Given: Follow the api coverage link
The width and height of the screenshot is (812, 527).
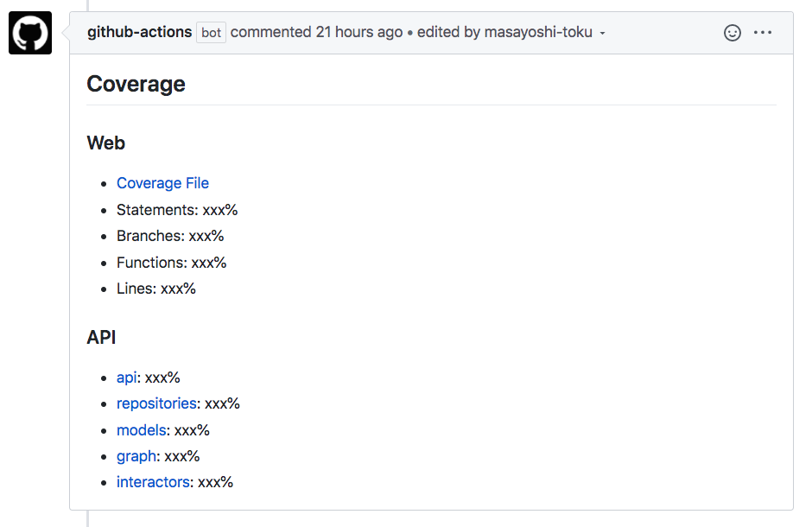Looking at the screenshot, I should tap(126, 377).
